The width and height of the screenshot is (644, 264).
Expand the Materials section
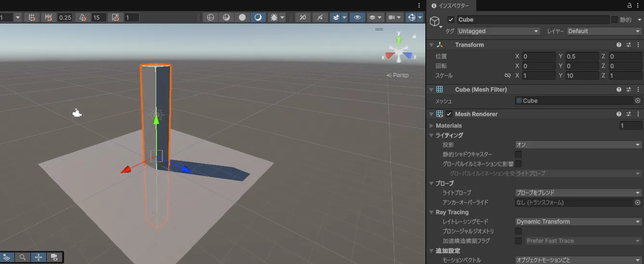(432, 126)
